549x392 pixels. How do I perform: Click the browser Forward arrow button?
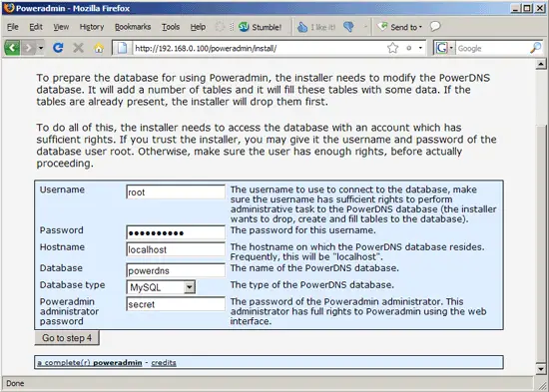(28, 48)
